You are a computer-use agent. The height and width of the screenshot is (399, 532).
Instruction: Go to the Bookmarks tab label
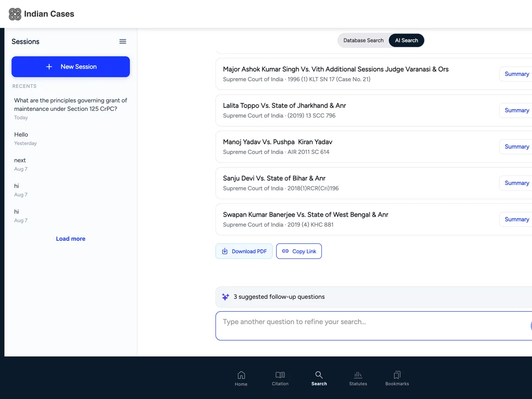[x=397, y=384]
